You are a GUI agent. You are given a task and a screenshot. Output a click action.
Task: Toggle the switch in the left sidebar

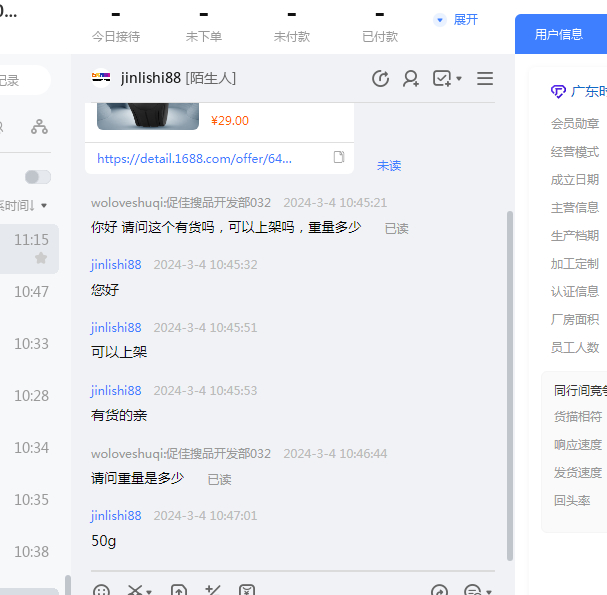point(38,177)
